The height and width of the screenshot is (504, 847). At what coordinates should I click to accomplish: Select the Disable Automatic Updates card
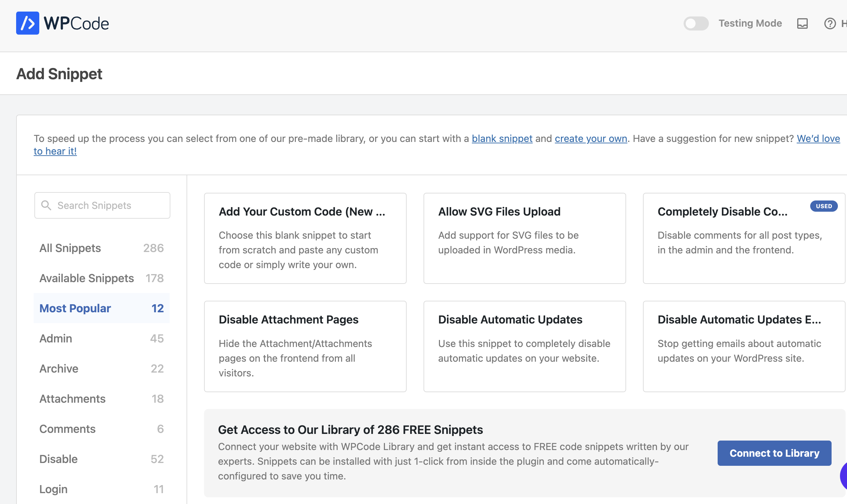pyautogui.click(x=525, y=346)
